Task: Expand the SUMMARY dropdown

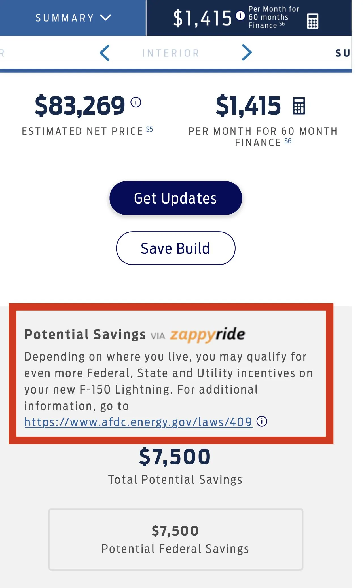Action: (65, 18)
